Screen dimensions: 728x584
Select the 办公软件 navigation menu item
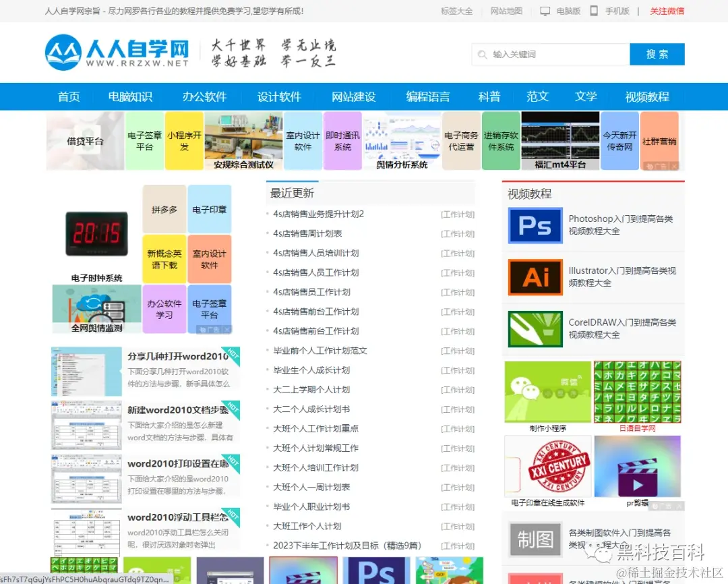click(x=204, y=96)
